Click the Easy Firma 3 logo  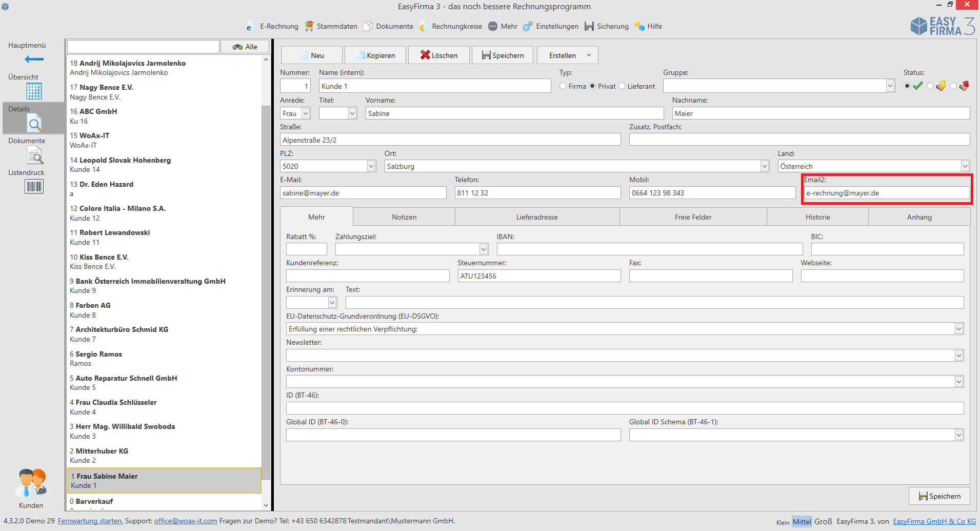click(x=943, y=26)
